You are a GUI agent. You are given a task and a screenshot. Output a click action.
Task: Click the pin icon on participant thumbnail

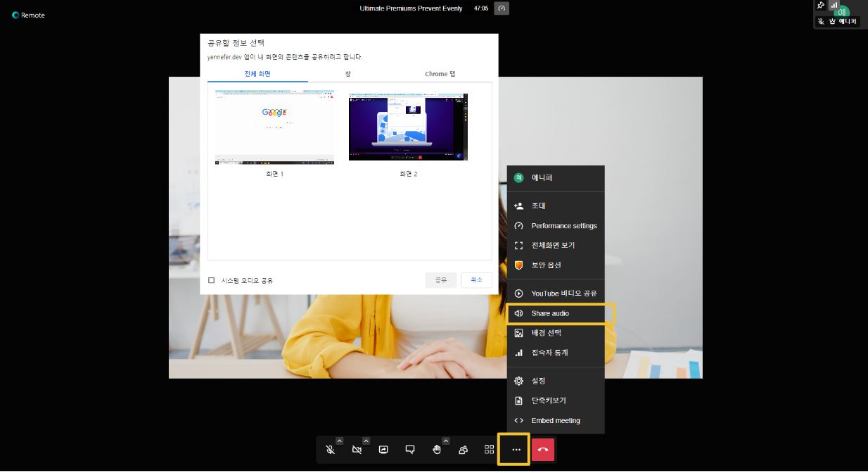pos(820,6)
